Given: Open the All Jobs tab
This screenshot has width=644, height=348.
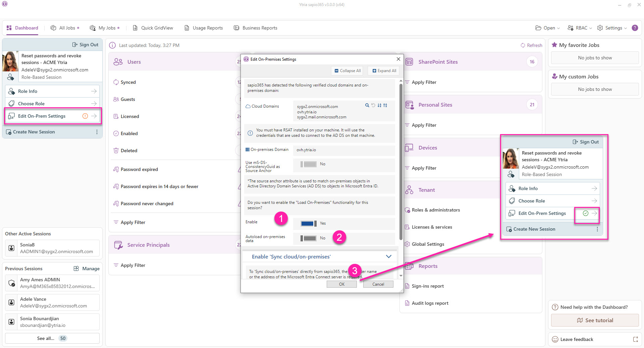Looking at the screenshot, I should (x=65, y=28).
